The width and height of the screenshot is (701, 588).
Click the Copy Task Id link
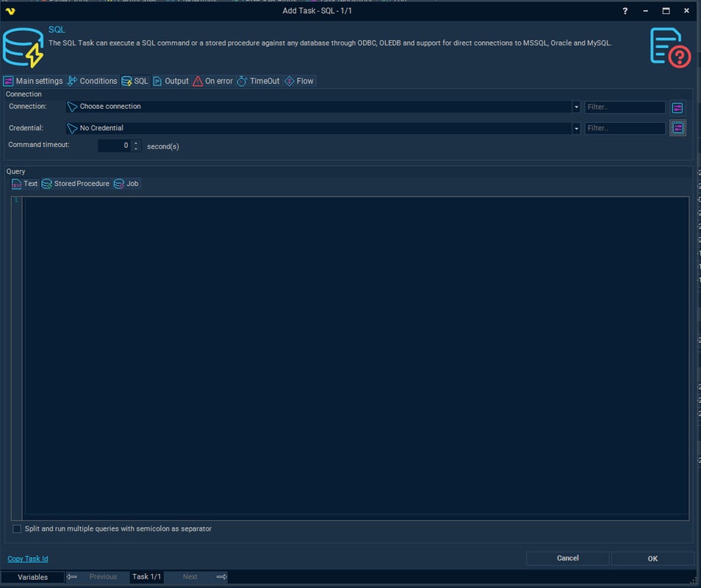coord(27,559)
